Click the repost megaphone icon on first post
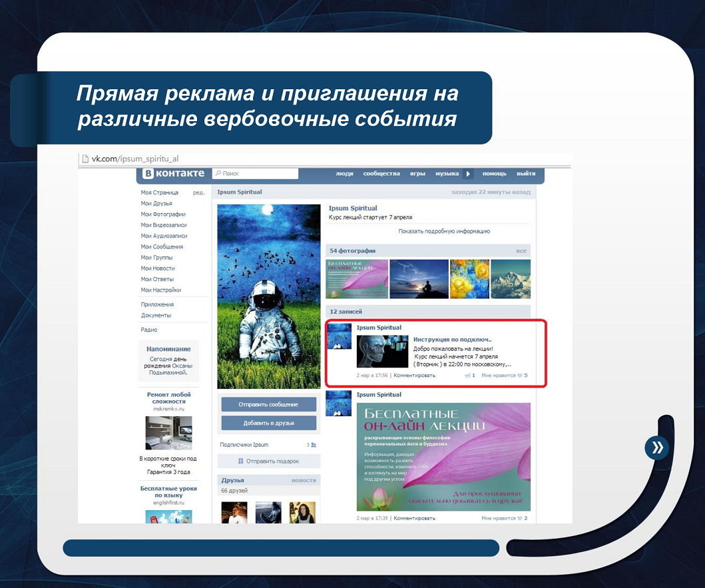 (x=467, y=375)
